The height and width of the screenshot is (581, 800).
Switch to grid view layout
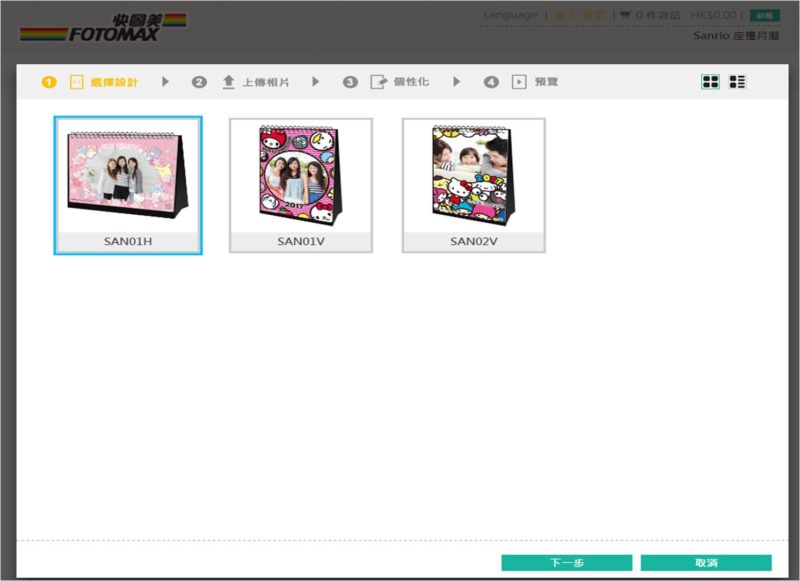(x=710, y=82)
